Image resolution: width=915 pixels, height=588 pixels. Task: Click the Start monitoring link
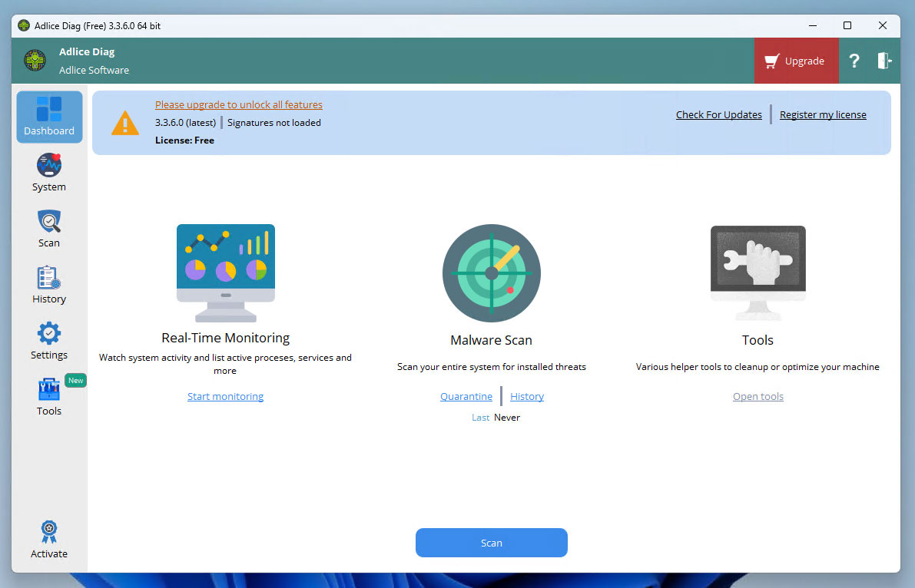(225, 397)
